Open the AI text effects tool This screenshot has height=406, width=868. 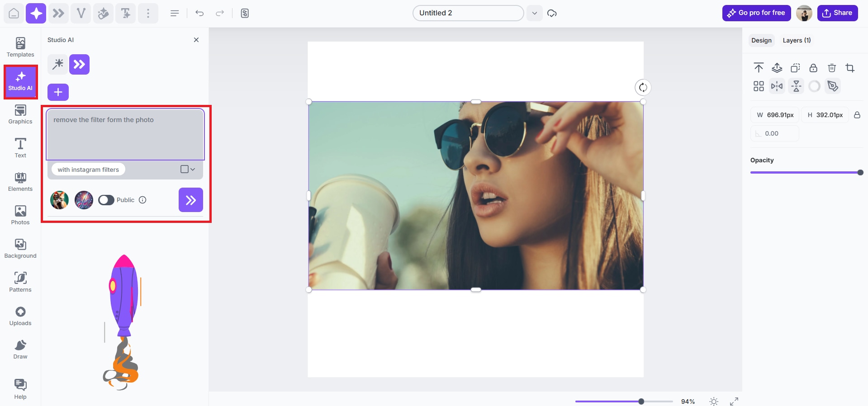point(126,13)
